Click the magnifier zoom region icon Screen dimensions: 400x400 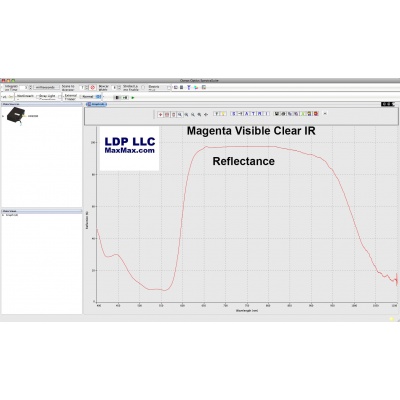[180, 114]
